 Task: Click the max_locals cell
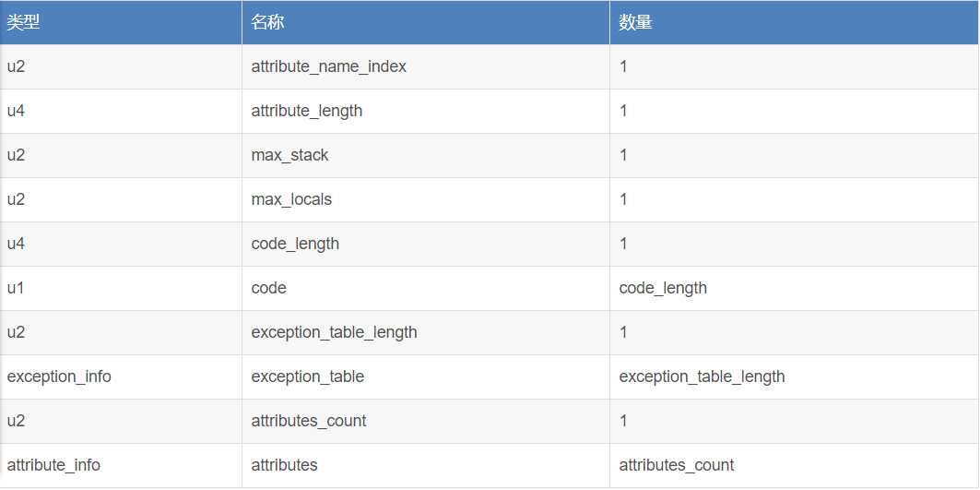coord(291,199)
